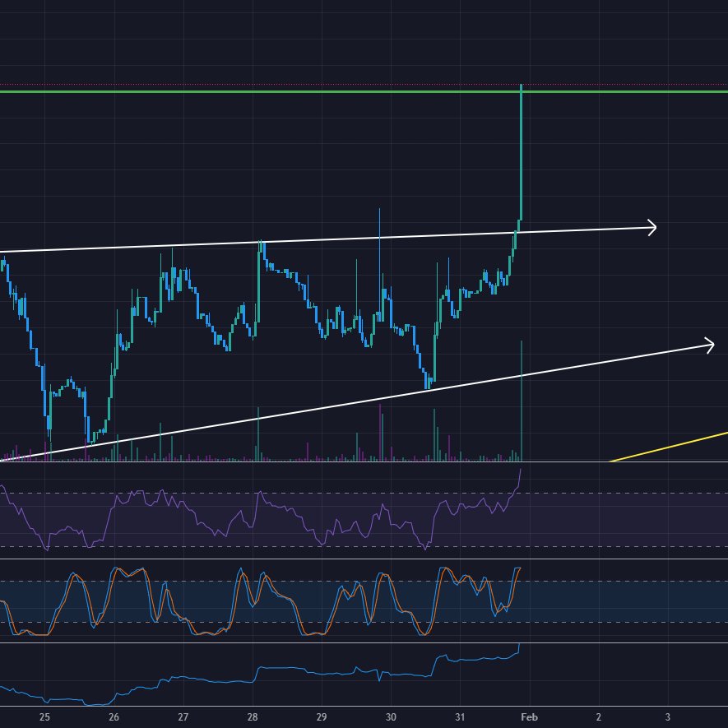Click the "28" date label on the time axis

(x=252, y=716)
